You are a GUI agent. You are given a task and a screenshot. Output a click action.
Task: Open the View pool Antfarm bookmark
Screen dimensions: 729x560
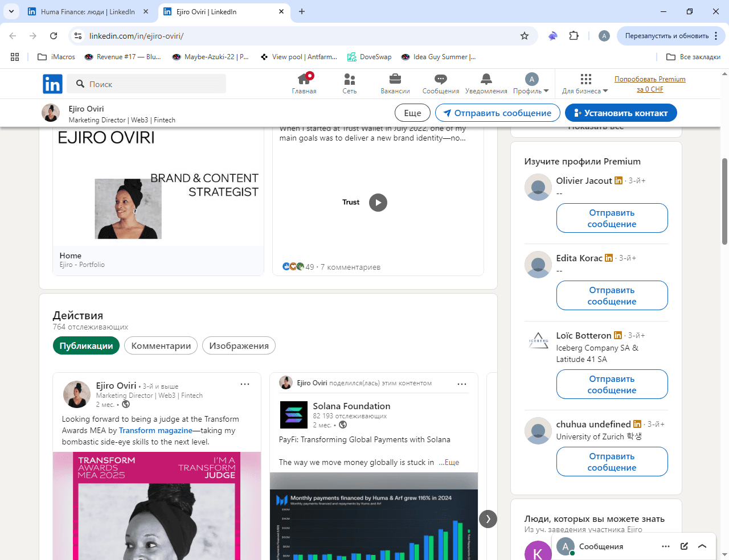point(298,57)
